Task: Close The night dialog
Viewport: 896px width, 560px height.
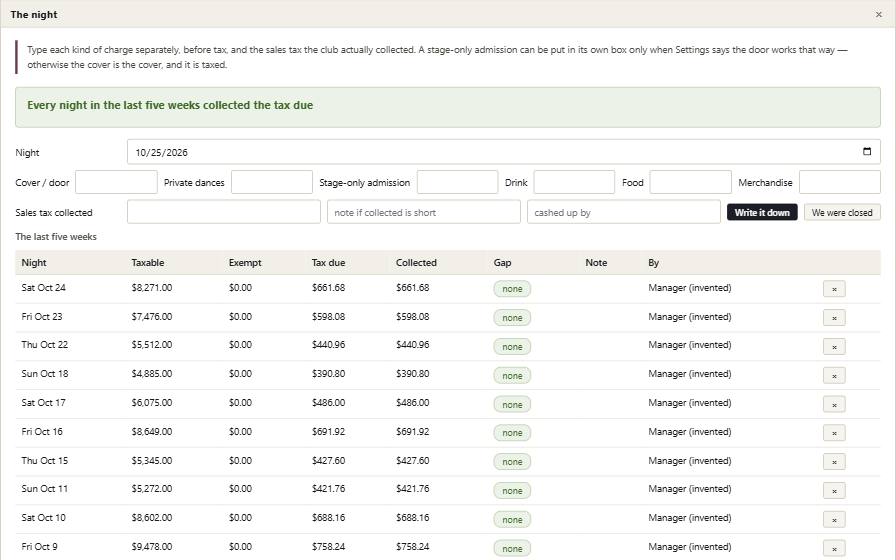Action: pyautogui.click(x=878, y=14)
